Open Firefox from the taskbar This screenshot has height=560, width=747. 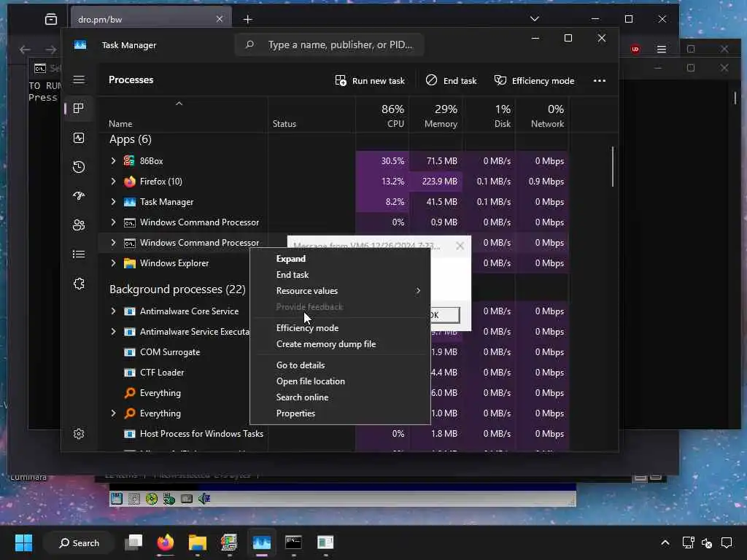[166, 542]
